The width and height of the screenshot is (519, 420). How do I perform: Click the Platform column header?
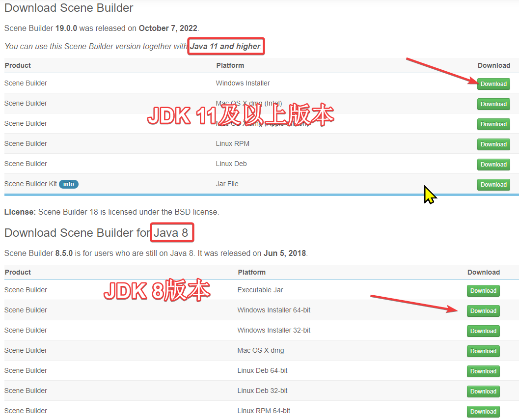229,65
